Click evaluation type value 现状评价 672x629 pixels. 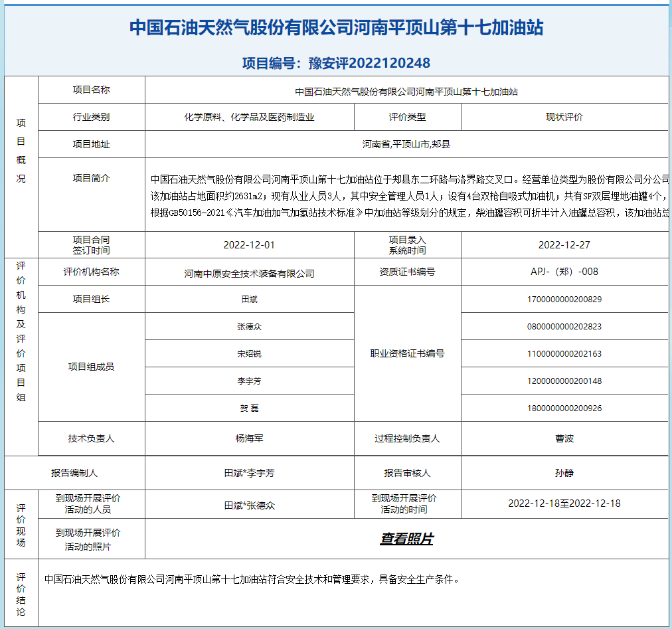pyautogui.click(x=564, y=117)
